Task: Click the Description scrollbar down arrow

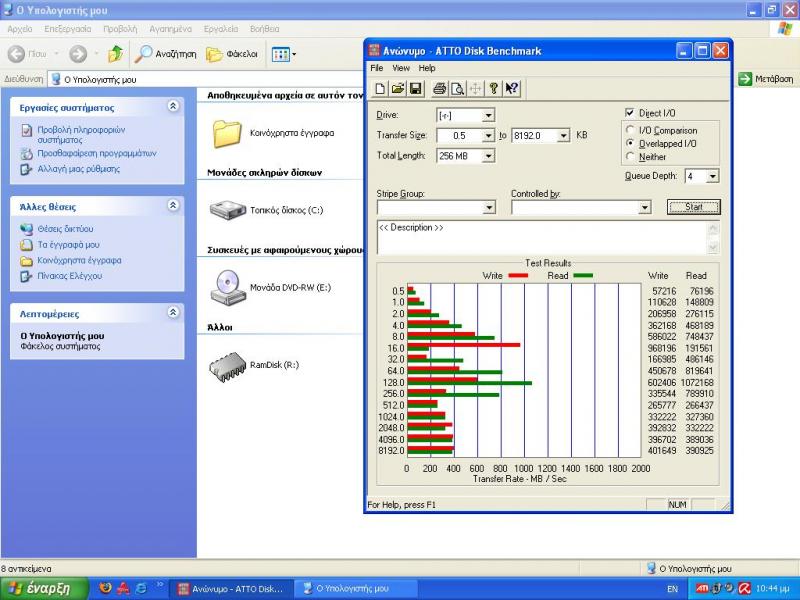Action: (713, 247)
